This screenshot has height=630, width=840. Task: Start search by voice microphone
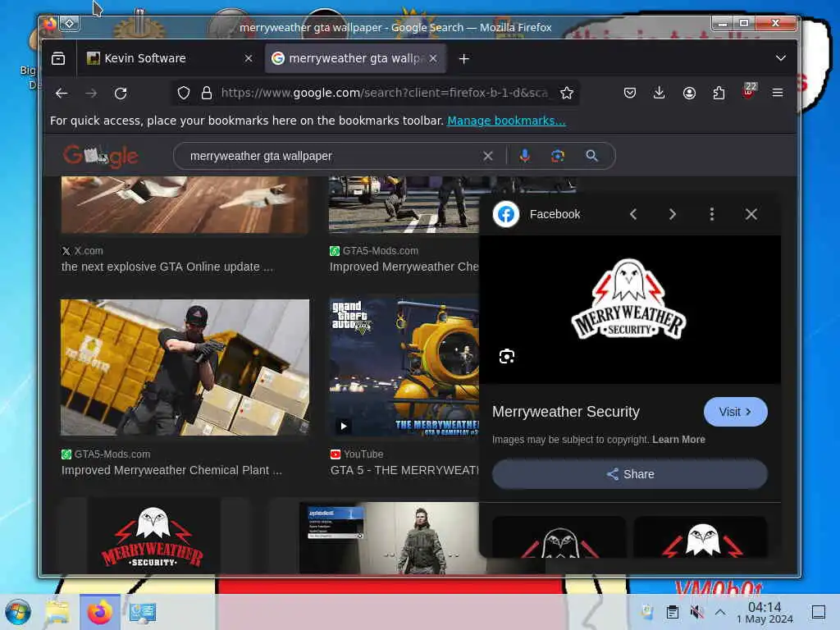525,156
